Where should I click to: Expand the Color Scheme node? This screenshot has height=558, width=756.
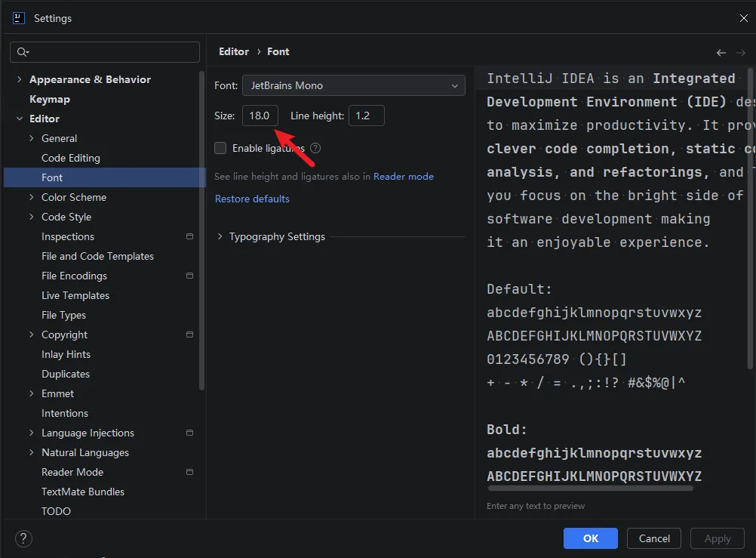pyautogui.click(x=32, y=197)
